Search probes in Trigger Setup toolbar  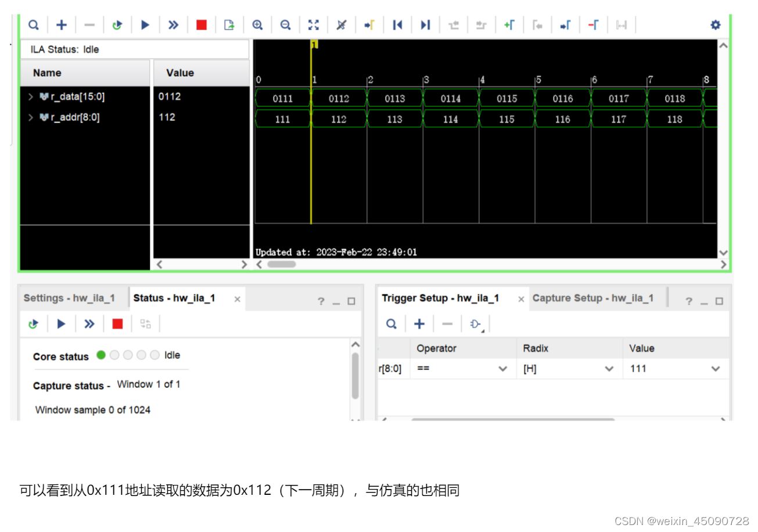(x=392, y=324)
